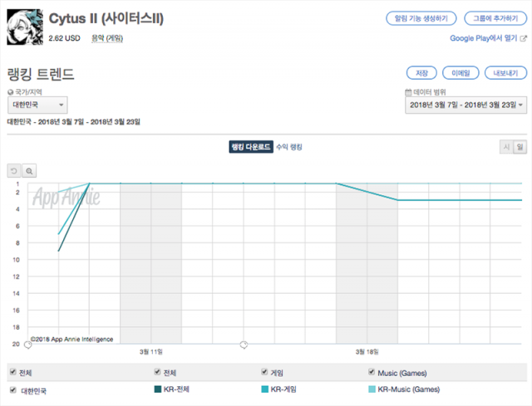
Task: Click the 내보내기 export button
Action: [x=505, y=73]
